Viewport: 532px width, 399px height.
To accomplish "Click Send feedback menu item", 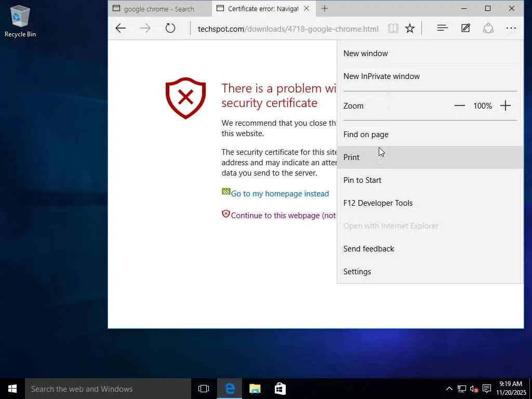I will pyautogui.click(x=430, y=249).
